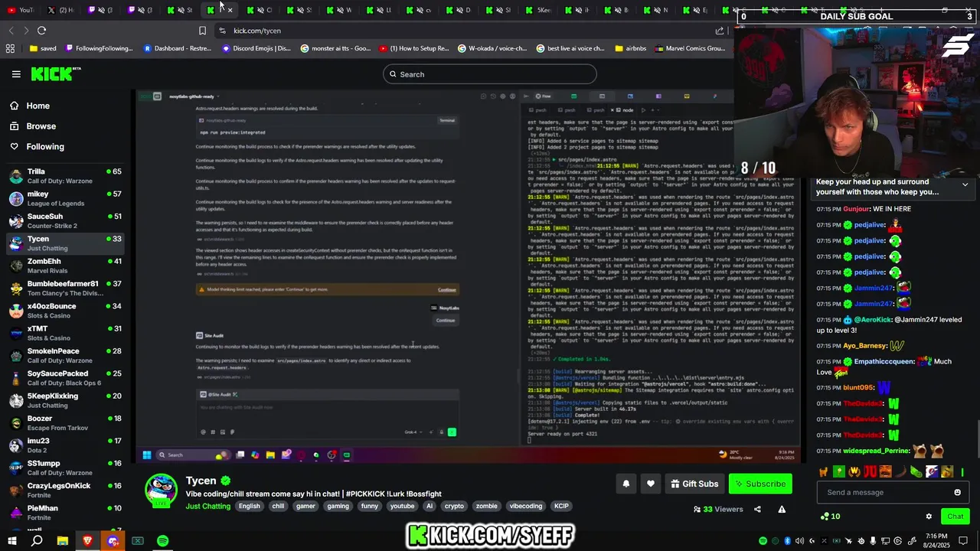Click the KCIP tag
Viewport: 980px width, 551px height.
point(561,506)
